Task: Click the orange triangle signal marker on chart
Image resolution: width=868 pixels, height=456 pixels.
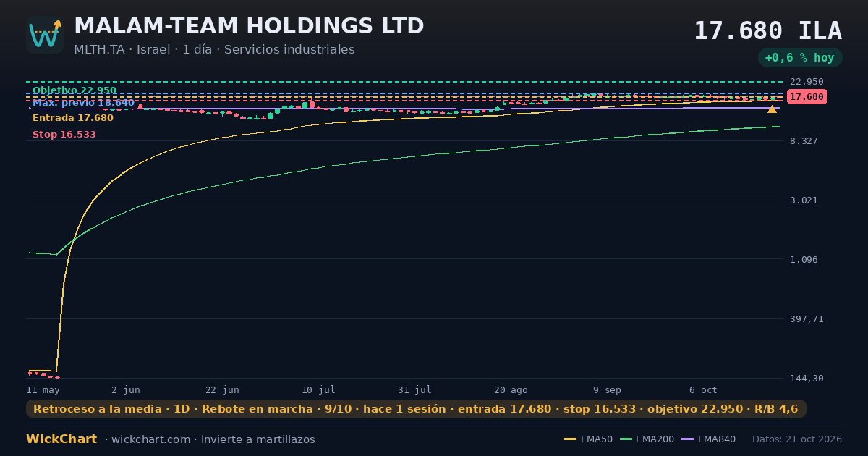Action: [x=772, y=109]
